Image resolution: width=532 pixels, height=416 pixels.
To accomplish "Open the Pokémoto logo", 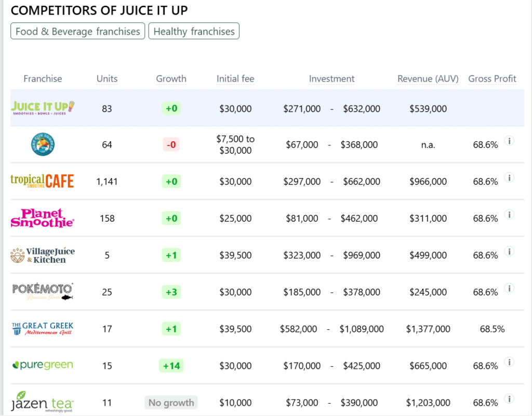I will tap(43, 292).
